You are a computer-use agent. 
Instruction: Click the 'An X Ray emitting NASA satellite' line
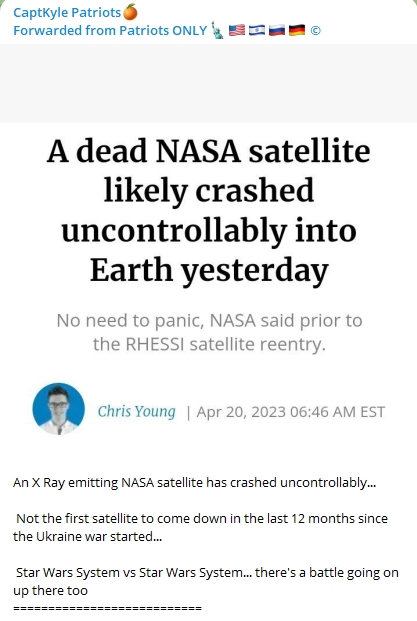pyautogui.click(x=194, y=483)
